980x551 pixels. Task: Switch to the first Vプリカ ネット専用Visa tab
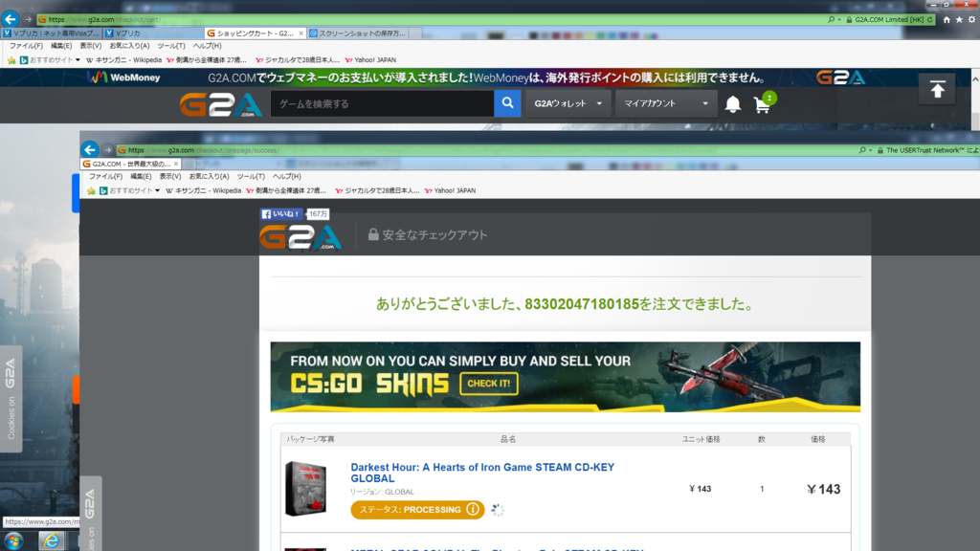point(52,33)
